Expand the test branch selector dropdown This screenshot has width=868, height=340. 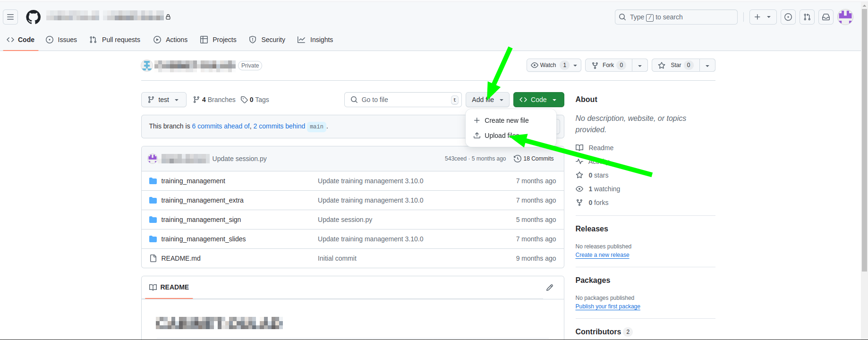(x=163, y=100)
